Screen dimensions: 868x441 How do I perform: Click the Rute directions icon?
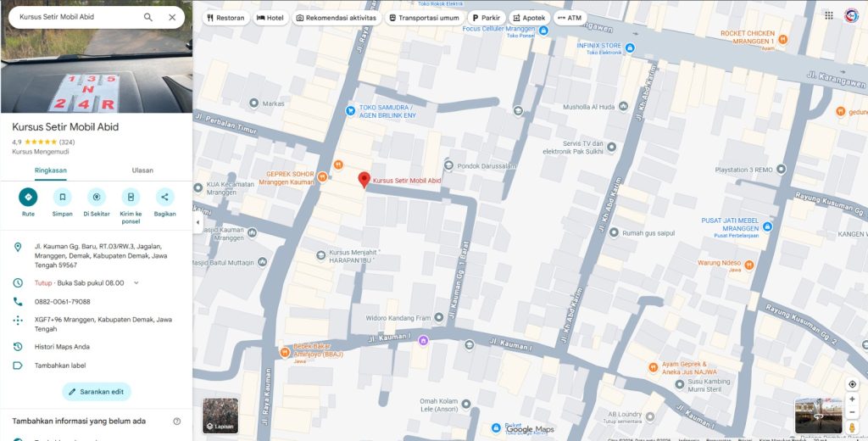pos(28,197)
